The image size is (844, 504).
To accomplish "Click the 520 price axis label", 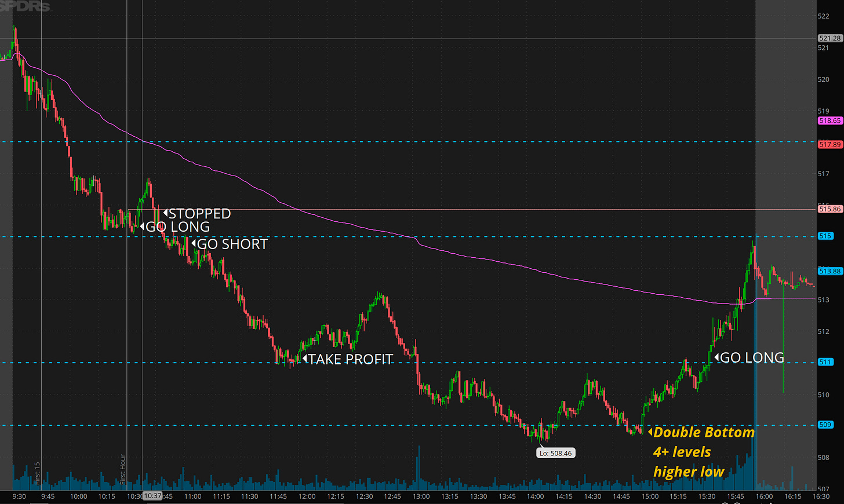I will [x=823, y=79].
